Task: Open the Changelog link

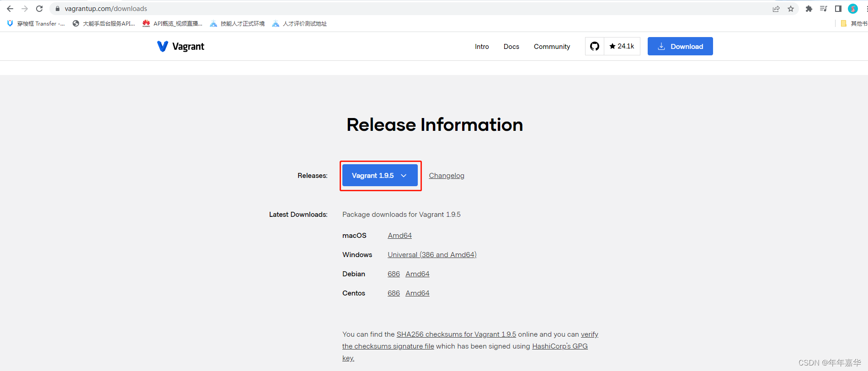Action: click(447, 176)
